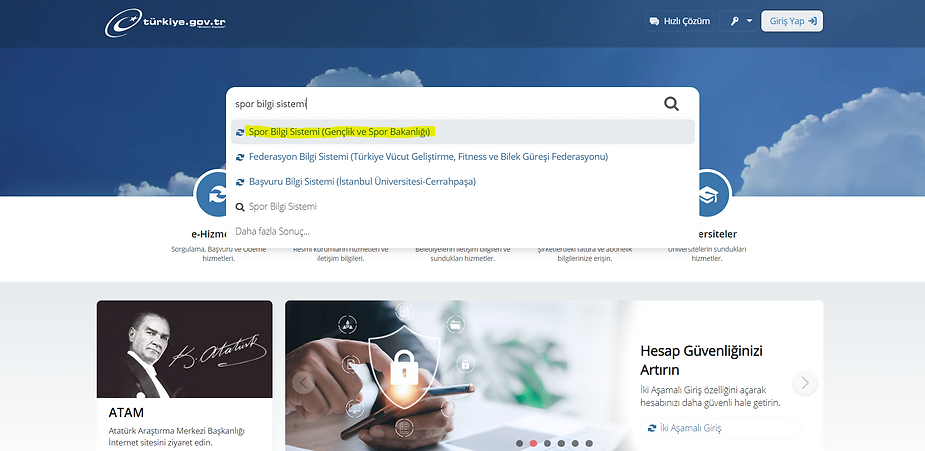This screenshot has width=925, height=451.
Task: Open the Atatürk ATAM portrait thumbnail
Action: (184, 349)
